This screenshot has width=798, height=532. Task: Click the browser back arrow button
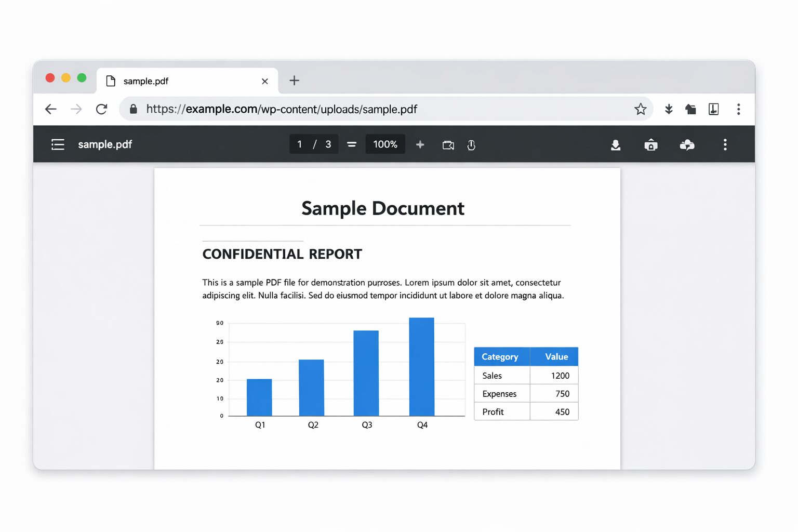tap(51, 109)
